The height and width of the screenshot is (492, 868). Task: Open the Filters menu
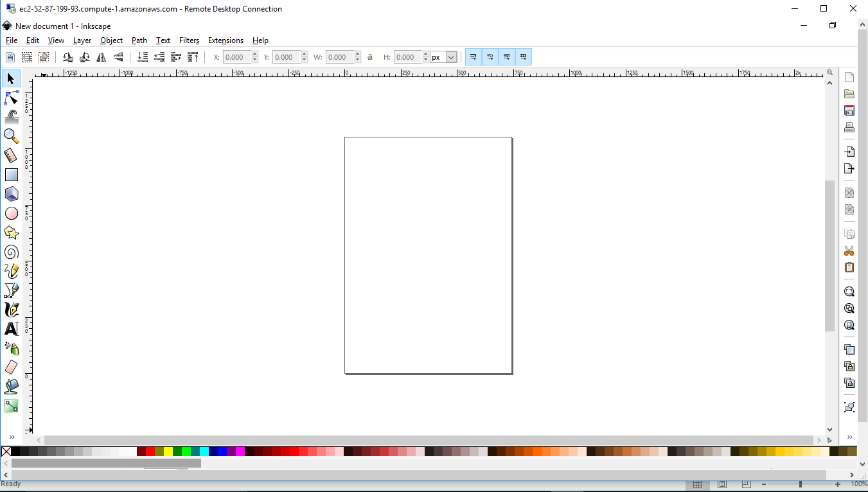click(189, 40)
